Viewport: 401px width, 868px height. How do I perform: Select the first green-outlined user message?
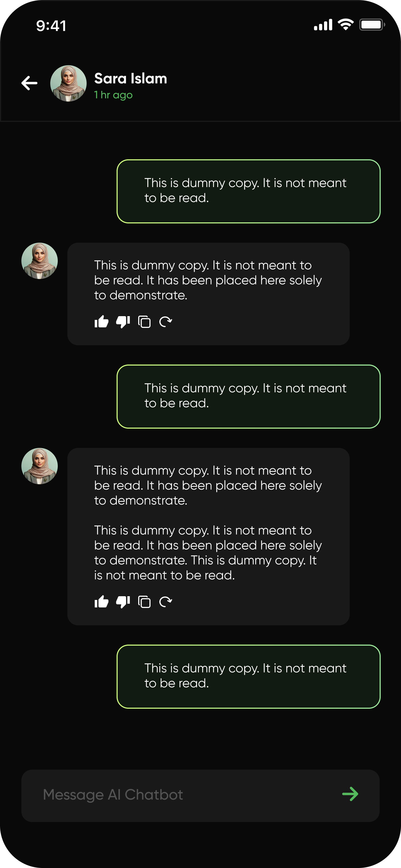coord(248,191)
